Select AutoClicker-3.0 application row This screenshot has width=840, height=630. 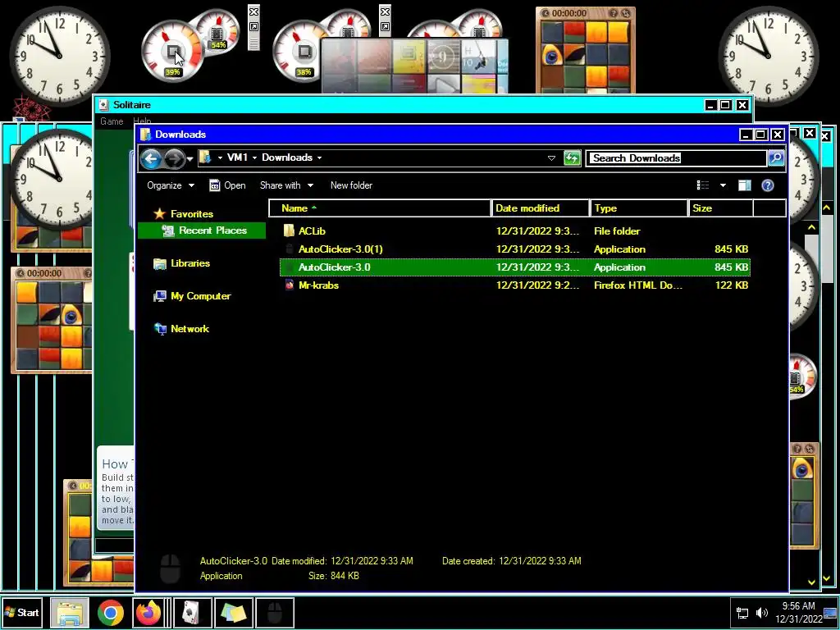click(515, 267)
